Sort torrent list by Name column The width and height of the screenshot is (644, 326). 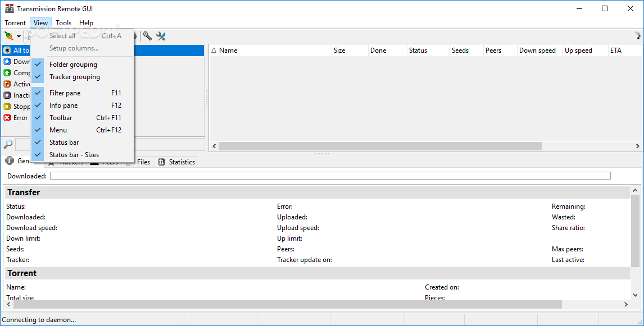coord(270,50)
